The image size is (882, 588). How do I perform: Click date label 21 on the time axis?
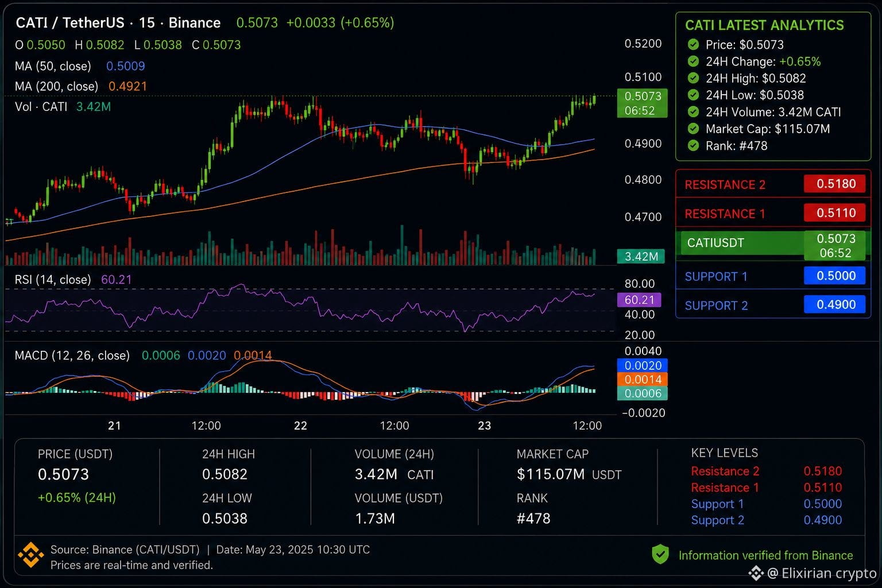pos(115,425)
